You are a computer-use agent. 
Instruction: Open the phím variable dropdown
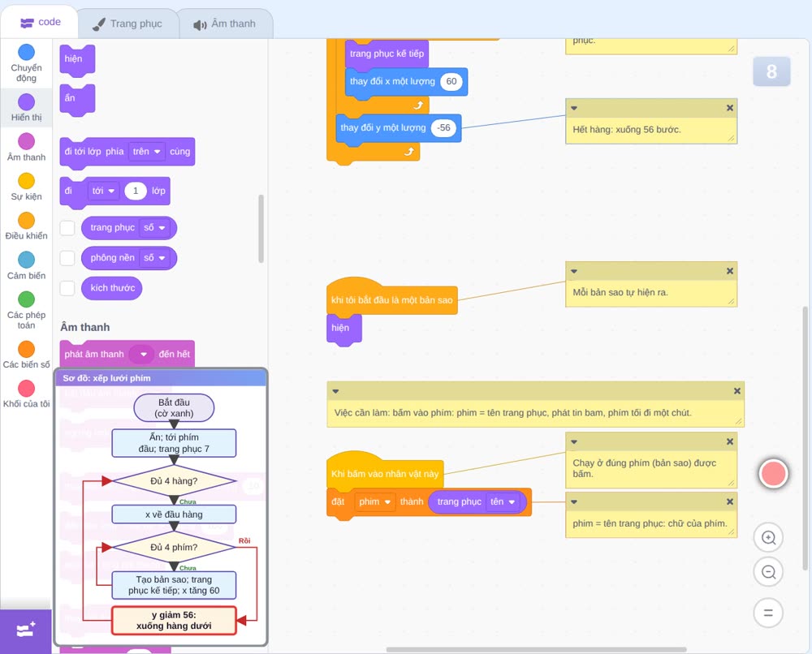tap(375, 502)
